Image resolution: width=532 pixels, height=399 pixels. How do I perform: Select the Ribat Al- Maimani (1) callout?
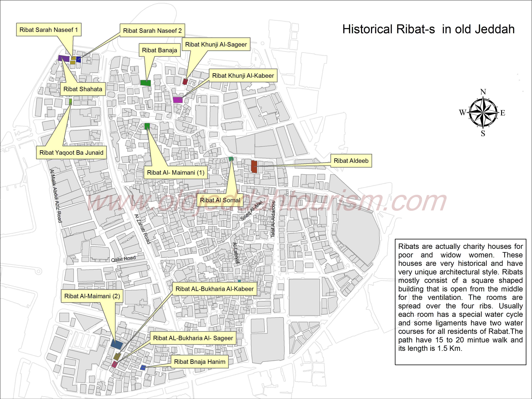click(176, 172)
